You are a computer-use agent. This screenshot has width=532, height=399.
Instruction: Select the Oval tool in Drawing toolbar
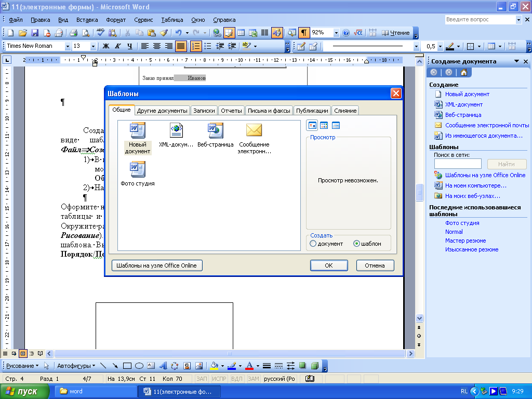point(139,366)
